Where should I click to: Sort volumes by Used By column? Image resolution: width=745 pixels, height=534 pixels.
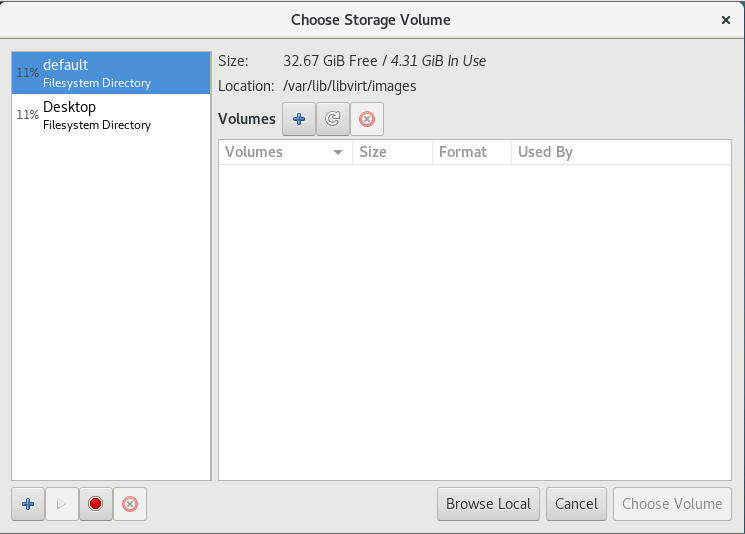(x=621, y=152)
